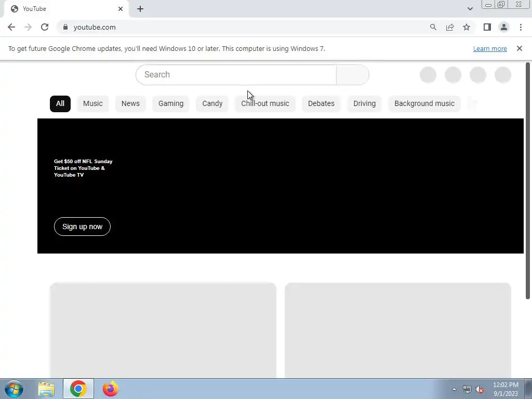Click the NFL Sunday Ticket ad text
This screenshot has height=399, width=532.
(x=83, y=168)
